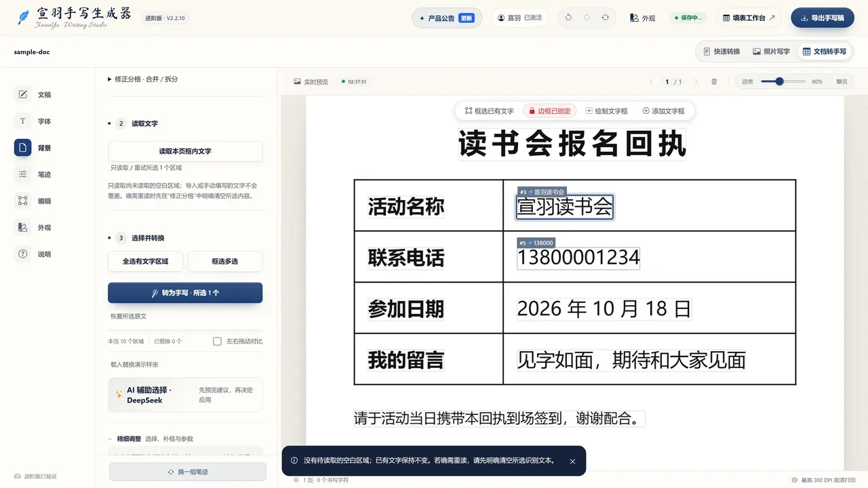Viewport: 868px width, 488px height.
Task: Enable the 左右拖动对比 checkbox
Action: [x=217, y=341]
